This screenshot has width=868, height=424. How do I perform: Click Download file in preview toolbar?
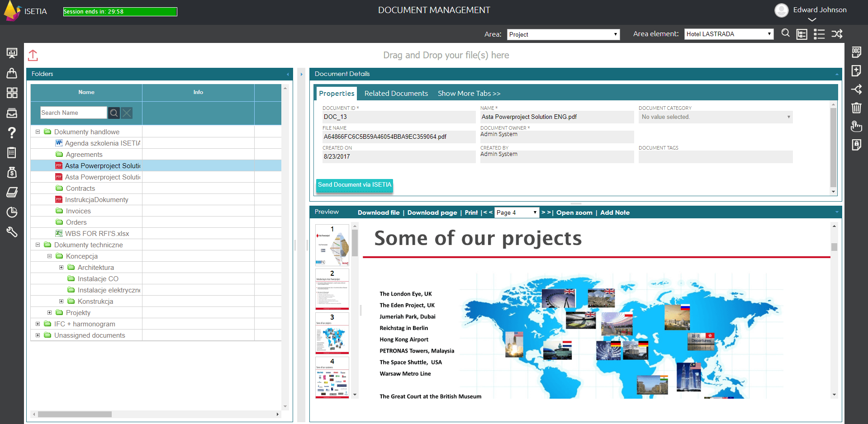379,212
